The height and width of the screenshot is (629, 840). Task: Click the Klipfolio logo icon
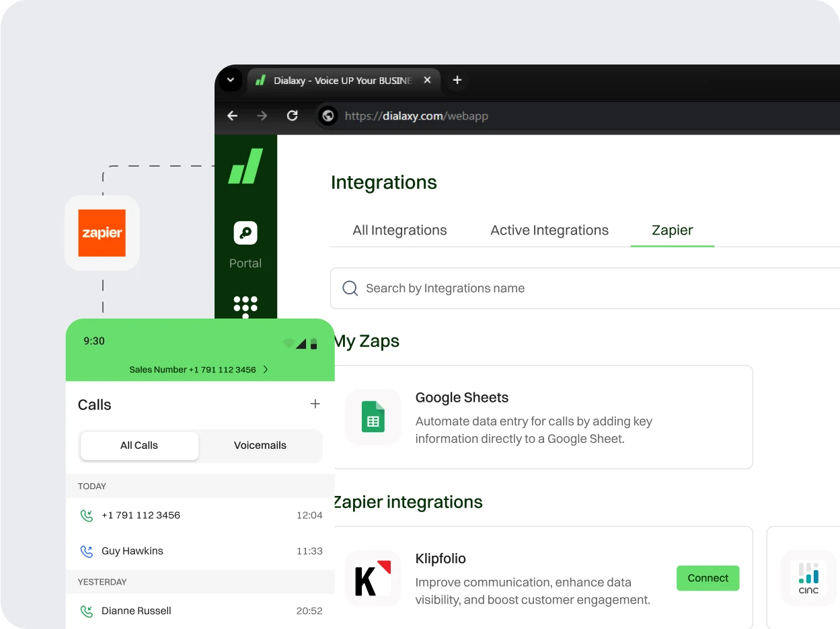(x=373, y=578)
